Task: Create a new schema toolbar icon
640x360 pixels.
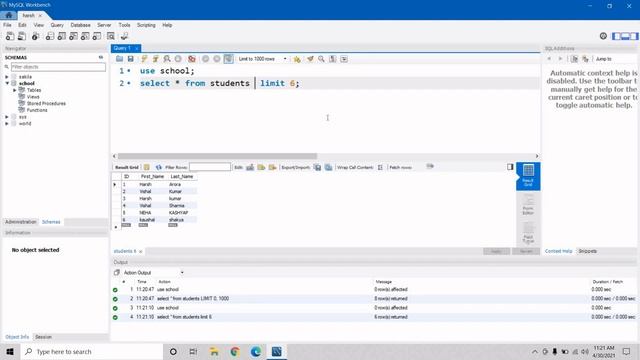Action: [x=50, y=36]
